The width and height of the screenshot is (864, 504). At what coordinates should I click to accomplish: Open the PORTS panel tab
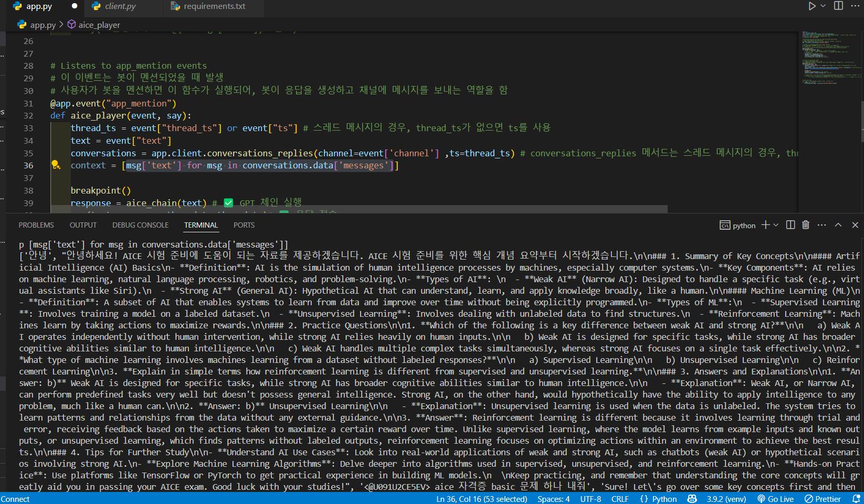click(x=244, y=225)
